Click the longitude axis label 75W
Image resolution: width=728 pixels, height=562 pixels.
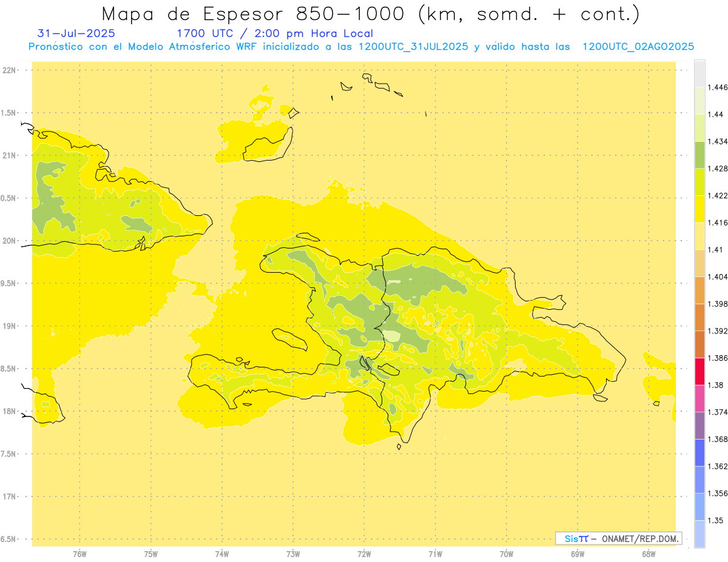click(150, 554)
